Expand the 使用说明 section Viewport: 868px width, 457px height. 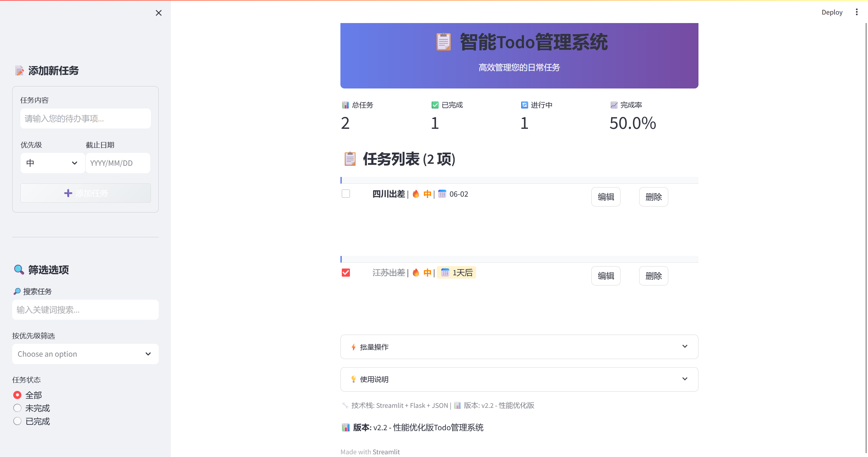(519, 379)
